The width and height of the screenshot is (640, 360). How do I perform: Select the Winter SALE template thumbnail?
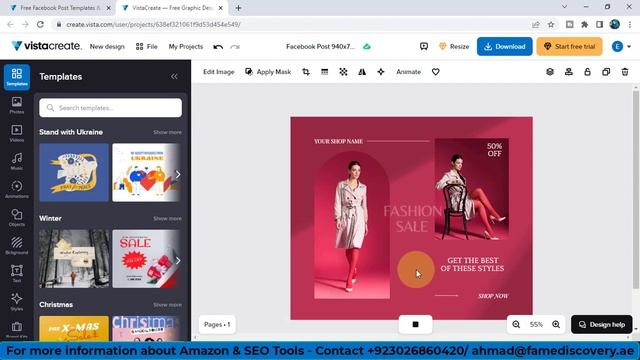tap(147, 258)
